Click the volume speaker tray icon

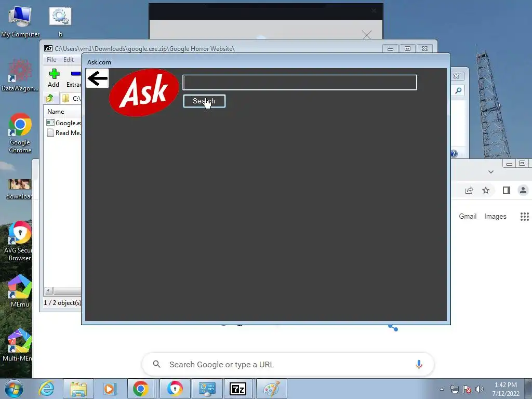click(480, 389)
